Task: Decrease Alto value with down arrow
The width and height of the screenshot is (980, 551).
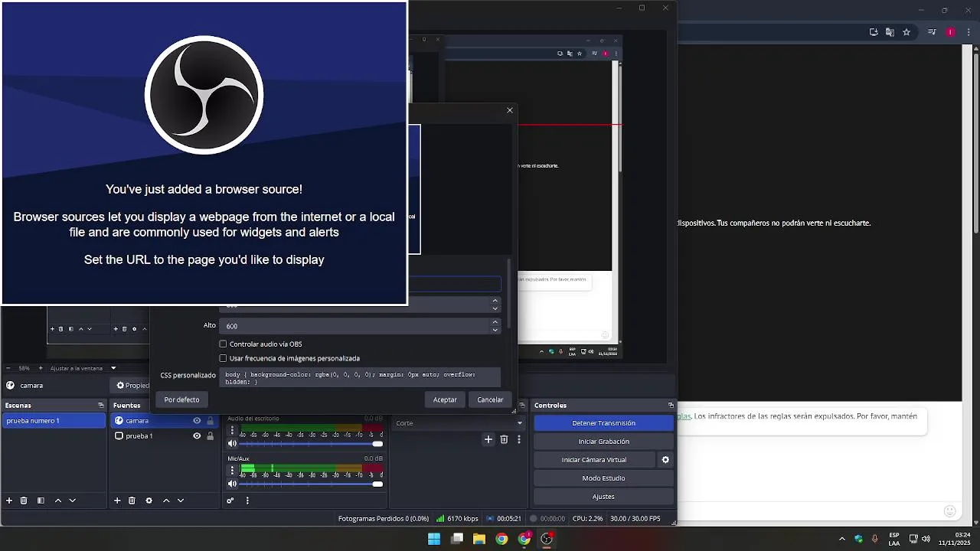Action: [x=495, y=330]
